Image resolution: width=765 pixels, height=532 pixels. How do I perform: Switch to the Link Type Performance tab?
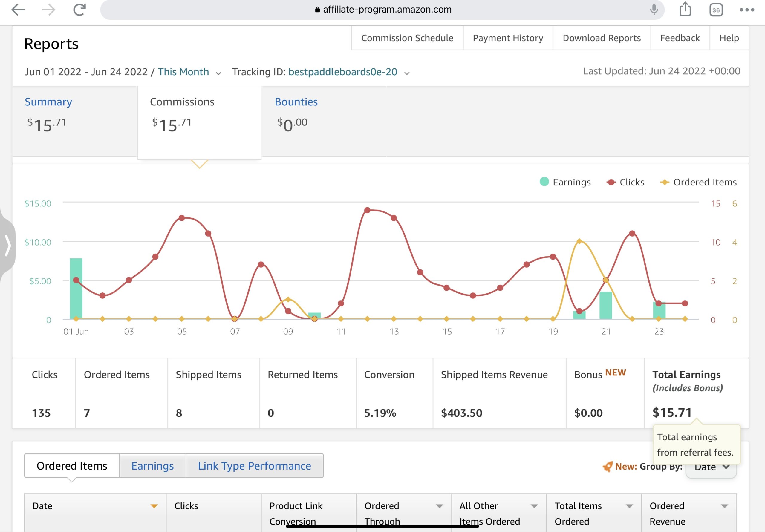coord(254,465)
